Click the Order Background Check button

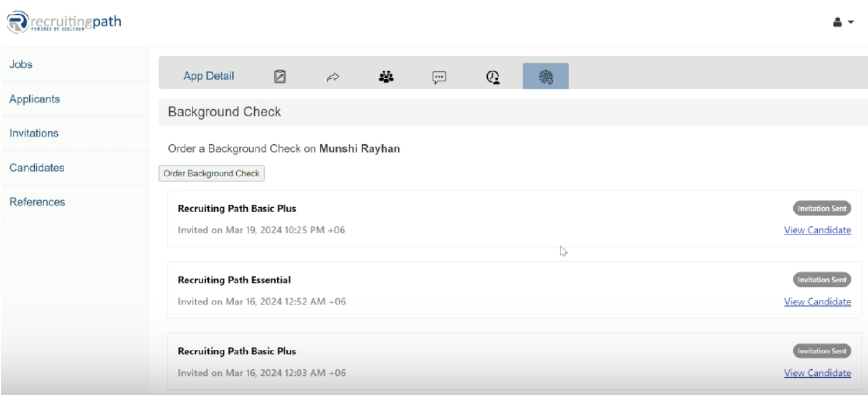tap(212, 173)
